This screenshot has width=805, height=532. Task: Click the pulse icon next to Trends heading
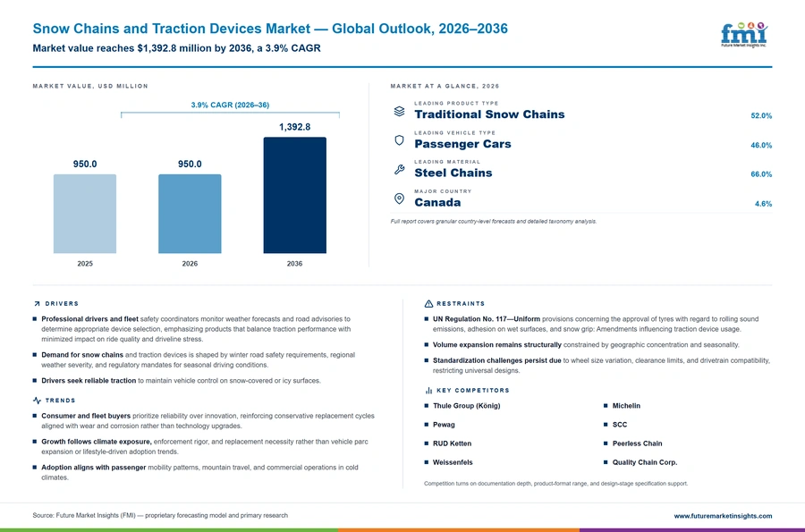(37, 401)
